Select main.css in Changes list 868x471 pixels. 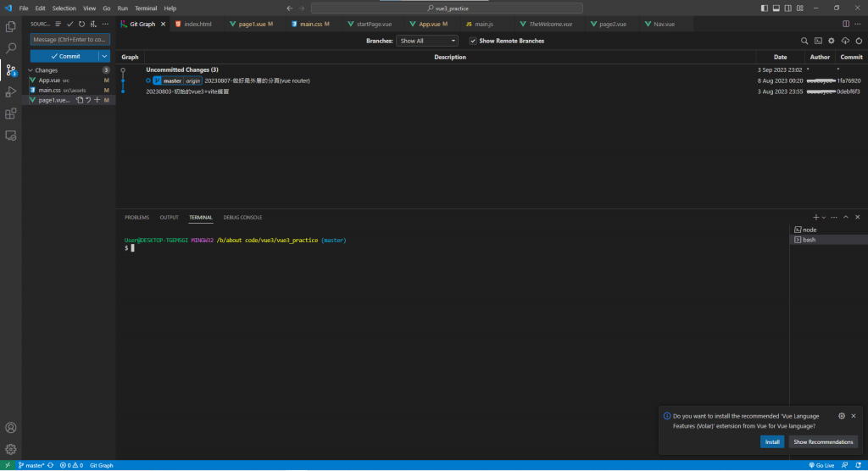coord(70,90)
